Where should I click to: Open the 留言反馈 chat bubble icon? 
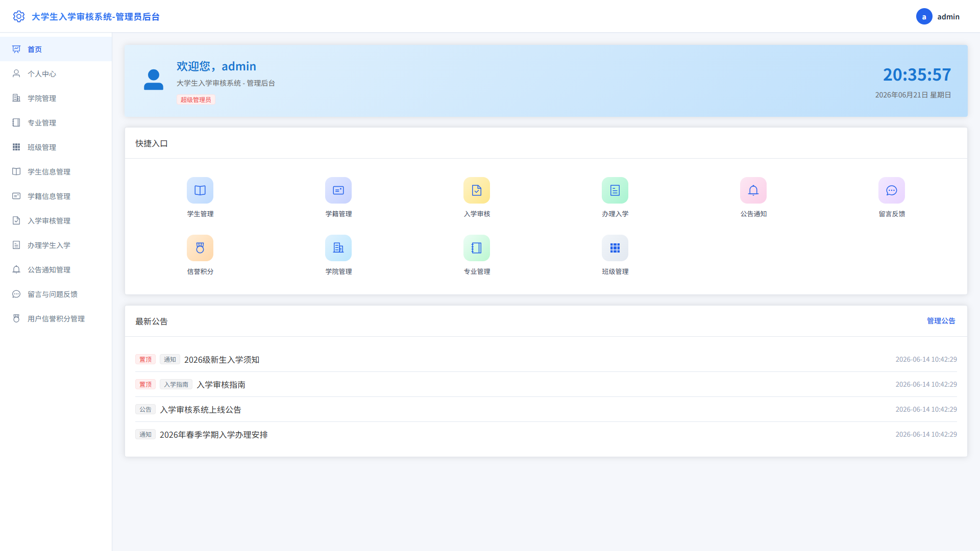(892, 190)
